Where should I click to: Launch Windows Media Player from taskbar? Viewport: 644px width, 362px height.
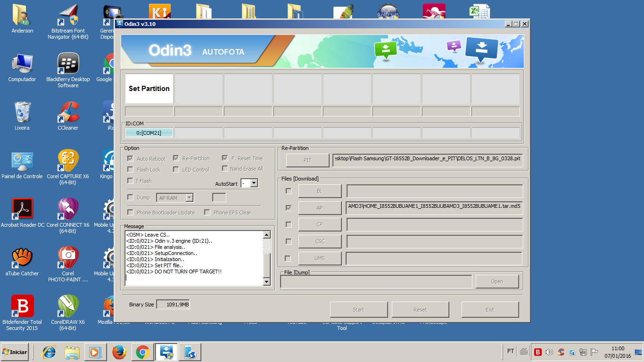pyautogui.click(x=96, y=352)
